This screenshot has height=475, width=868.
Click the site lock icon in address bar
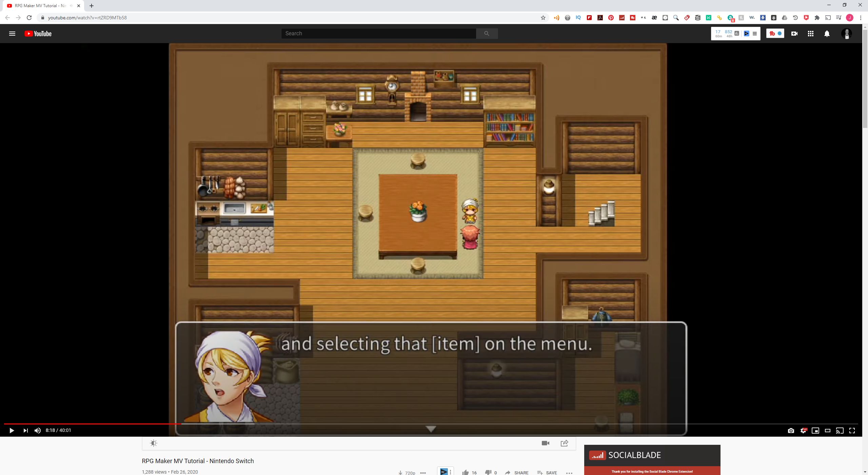pos(42,18)
